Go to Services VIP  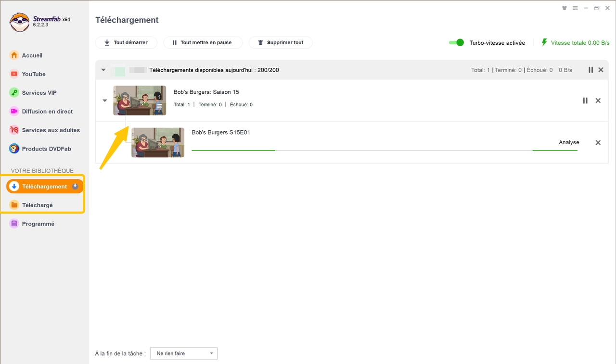(39, 93)
